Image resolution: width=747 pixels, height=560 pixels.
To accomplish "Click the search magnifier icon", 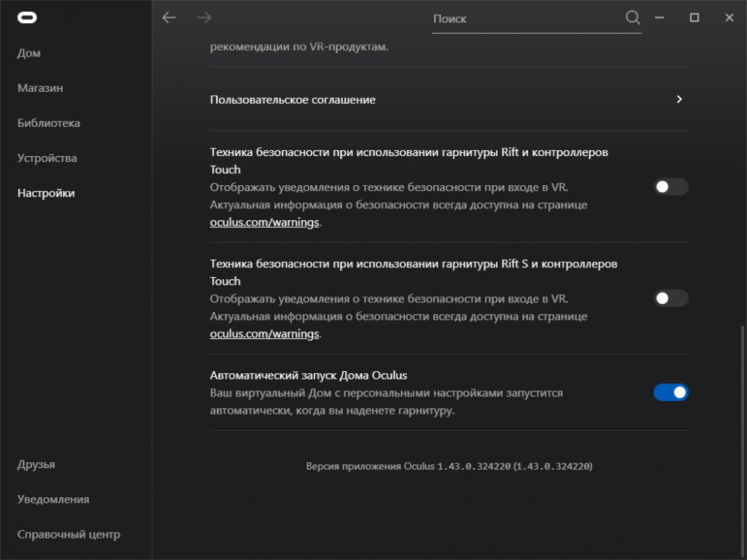I will [632, 18].
